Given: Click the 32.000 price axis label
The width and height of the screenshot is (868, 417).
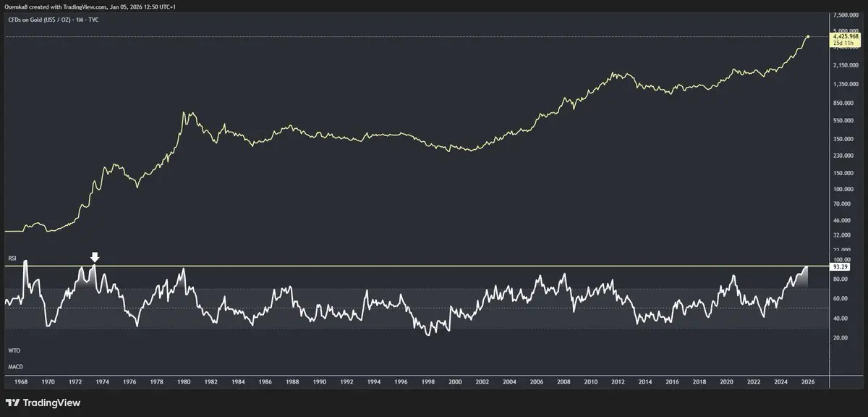Looking at the screenshot, I should coord(843,235).
